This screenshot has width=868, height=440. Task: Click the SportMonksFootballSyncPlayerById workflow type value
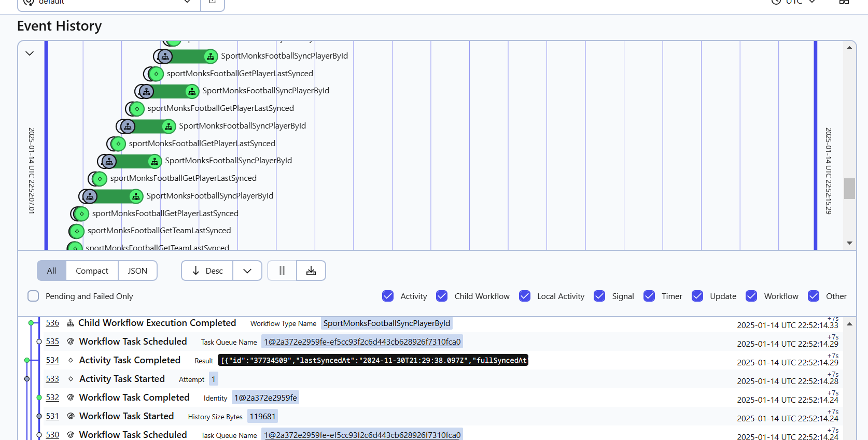[x=387, y=323]
